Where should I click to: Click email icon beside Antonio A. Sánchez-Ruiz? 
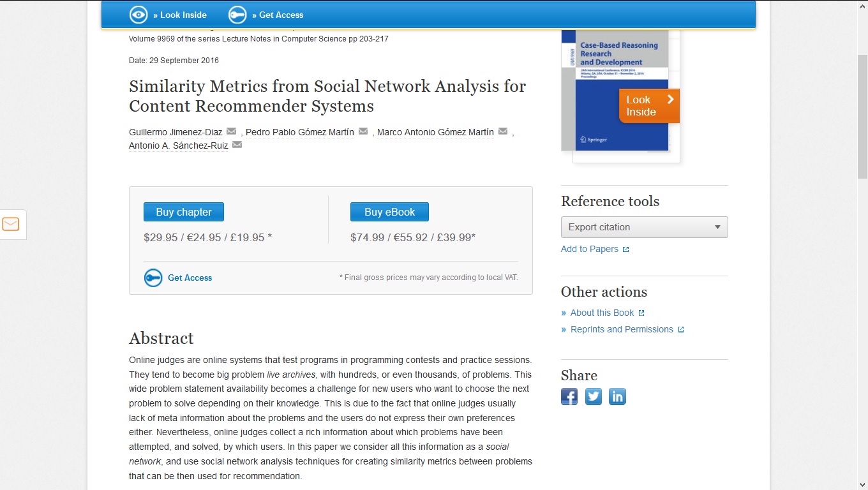[x=237, y=145]
